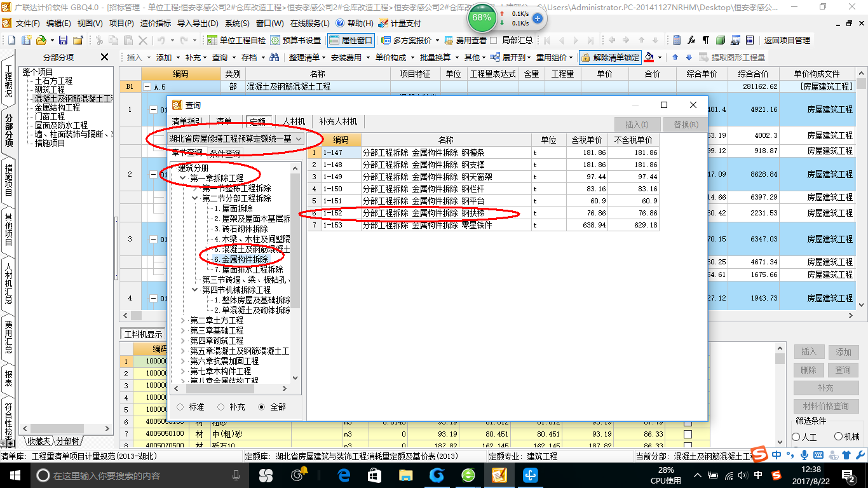Select the 人工 filter radio button

click(x=796, y=437)
